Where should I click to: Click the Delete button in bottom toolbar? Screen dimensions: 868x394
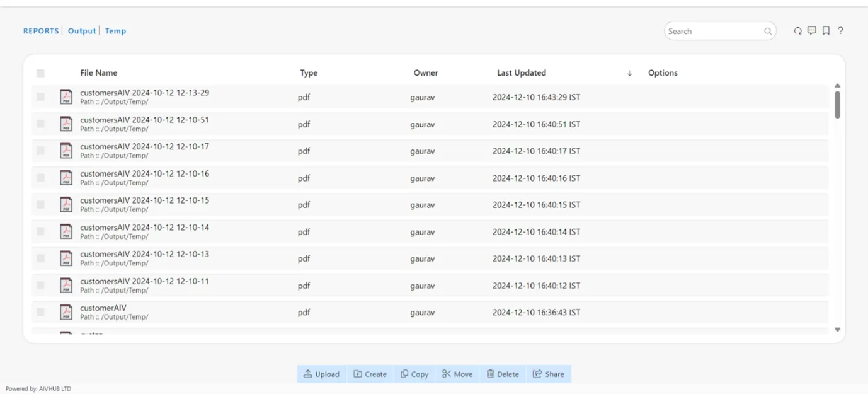click(502, 374)
